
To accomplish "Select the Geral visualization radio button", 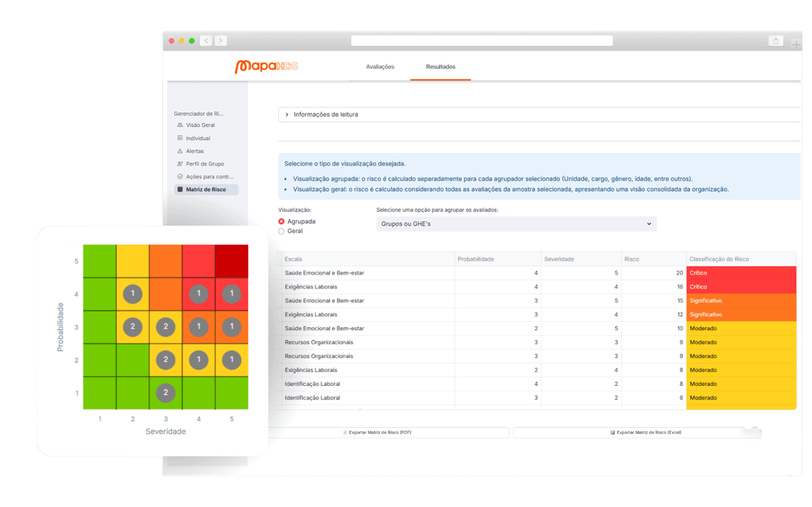I will 282,232.
